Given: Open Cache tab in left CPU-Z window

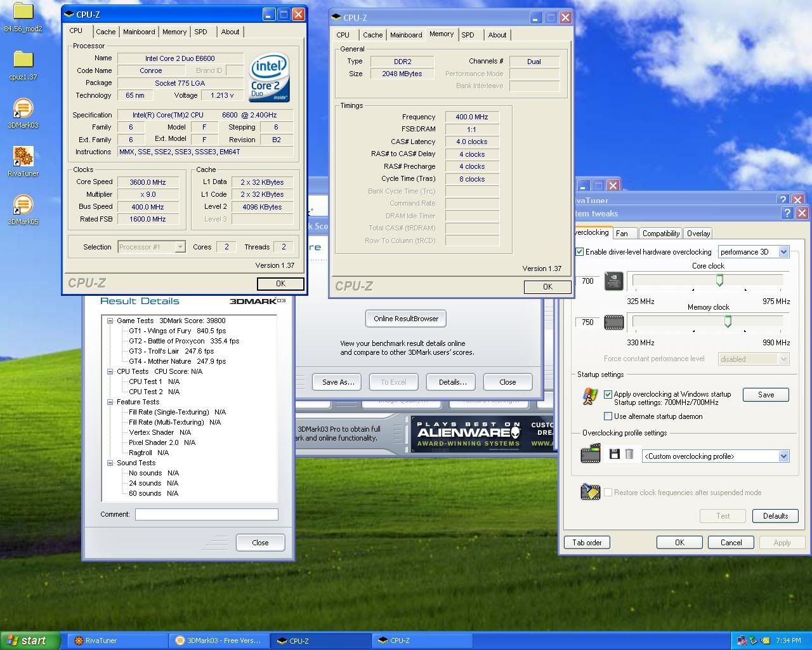Looking at the screenshot, I should tap(106, 32).
